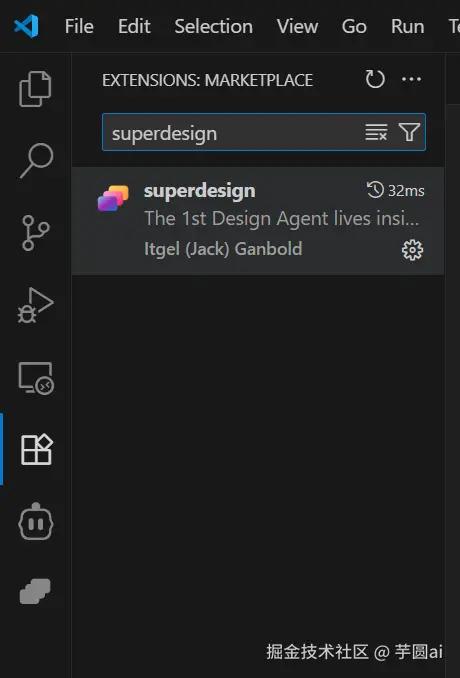Open the Run menu

click(407, 26)
